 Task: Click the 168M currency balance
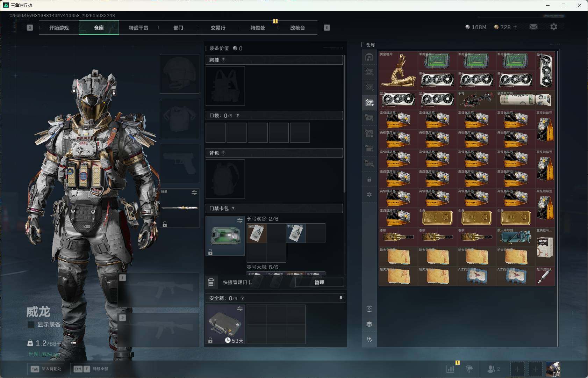(x=476, y=27)
